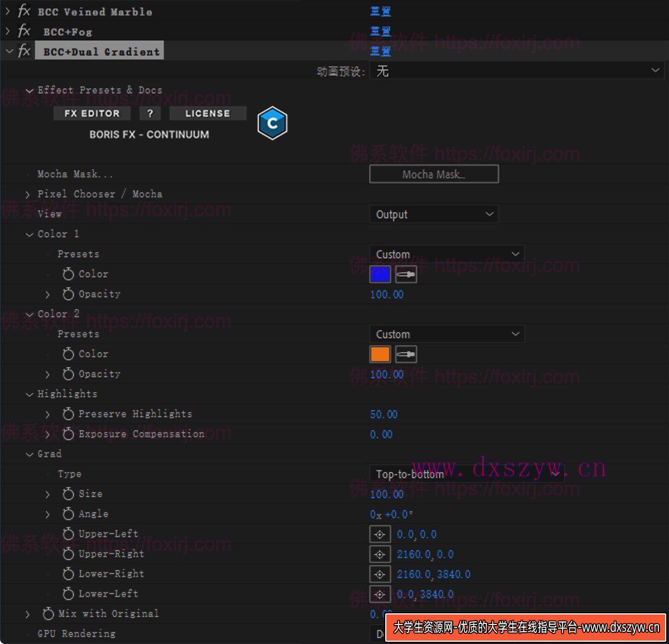The image size is (669, 644).
Task: Expand Pixel Chooser / Mocha group
Action: click(x=28, y=194)
